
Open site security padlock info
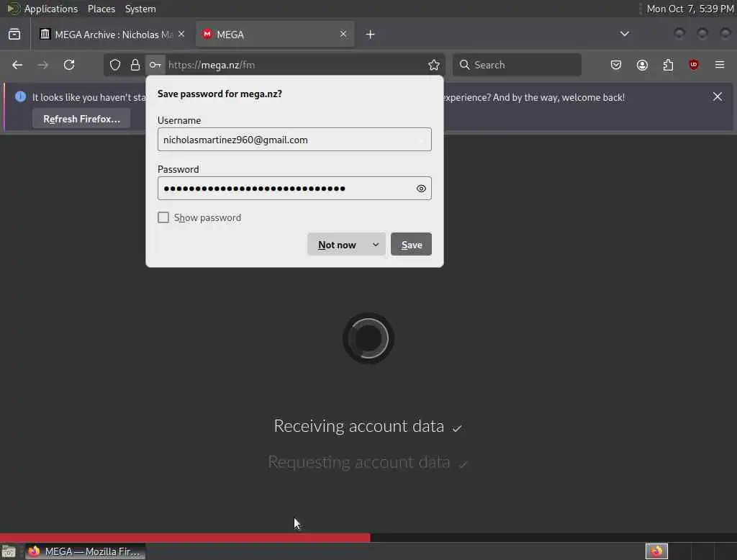click(x=135, y=65)
